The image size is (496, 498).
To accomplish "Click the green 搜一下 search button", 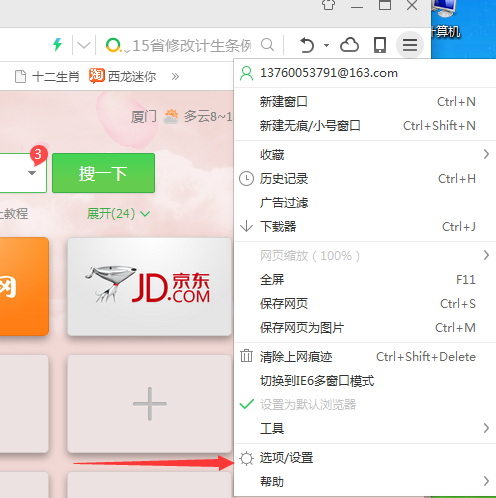I will tap(103, 173).
